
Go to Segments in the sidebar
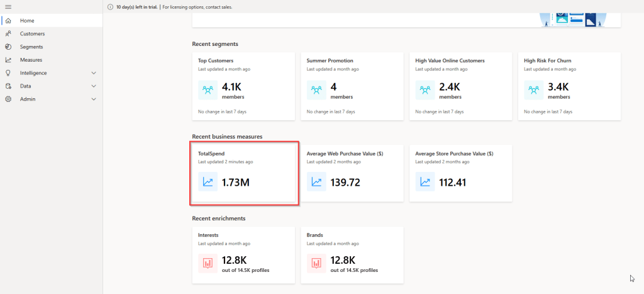click(31, 47)
